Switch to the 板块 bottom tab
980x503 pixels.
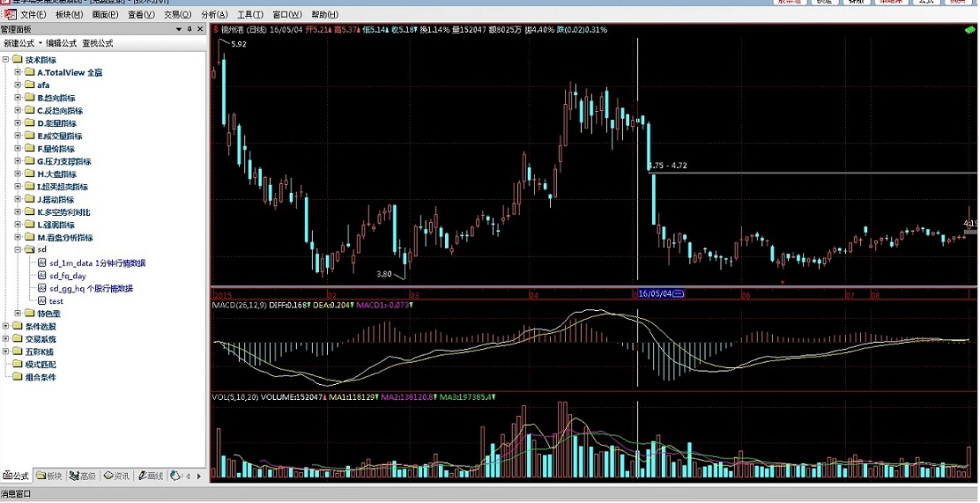[49, 477]
